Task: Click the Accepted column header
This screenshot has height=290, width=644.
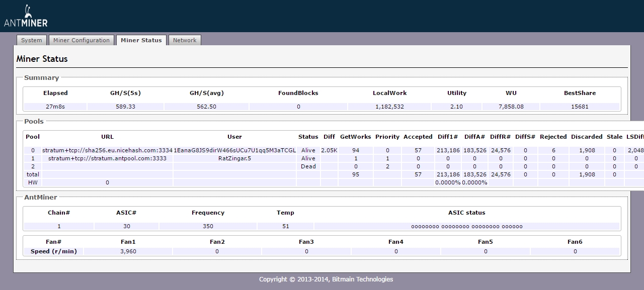Action: (x=418, y=137)
